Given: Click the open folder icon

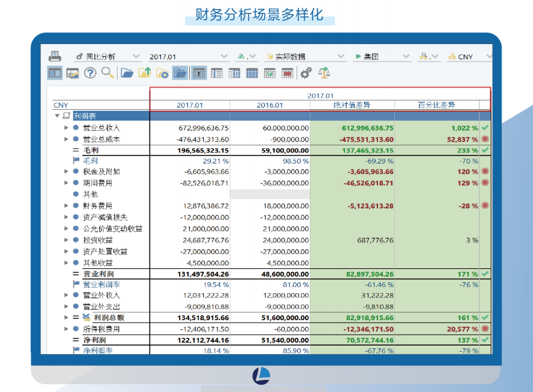Looking at the screenshot, I should (x=127, y=73).
